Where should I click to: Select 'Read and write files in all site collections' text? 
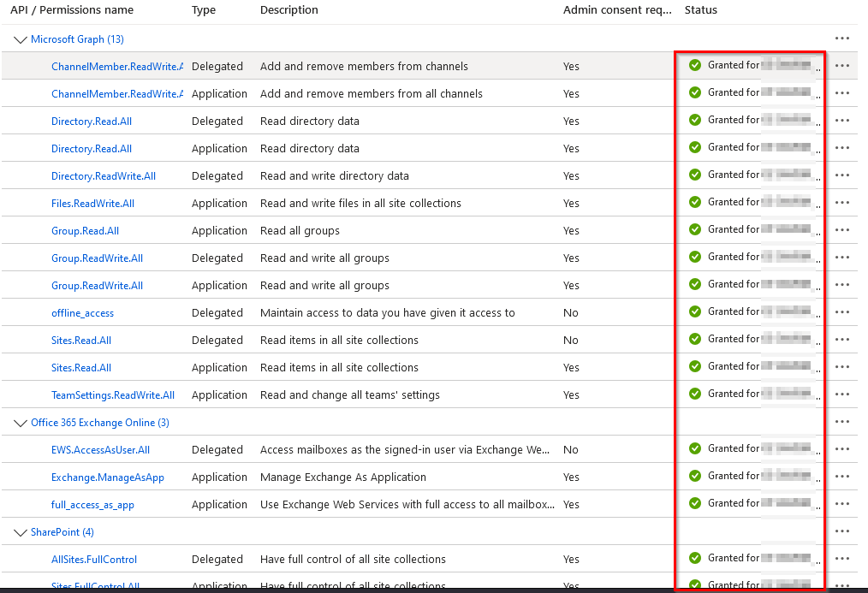pyautogui.click(x=360, y=203)
